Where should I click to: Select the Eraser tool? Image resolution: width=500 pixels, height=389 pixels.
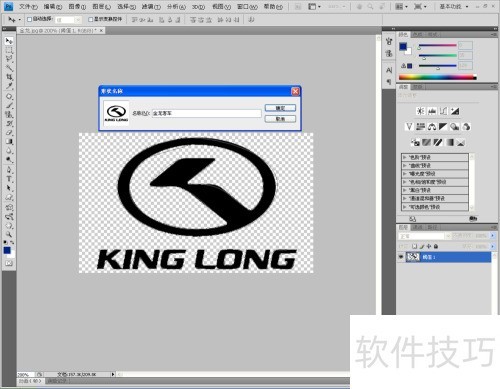click(9, 133)
